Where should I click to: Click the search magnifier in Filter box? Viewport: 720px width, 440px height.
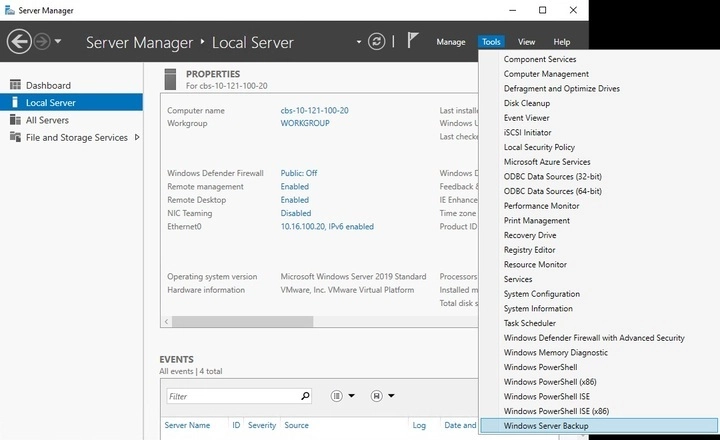click(305, 396)
